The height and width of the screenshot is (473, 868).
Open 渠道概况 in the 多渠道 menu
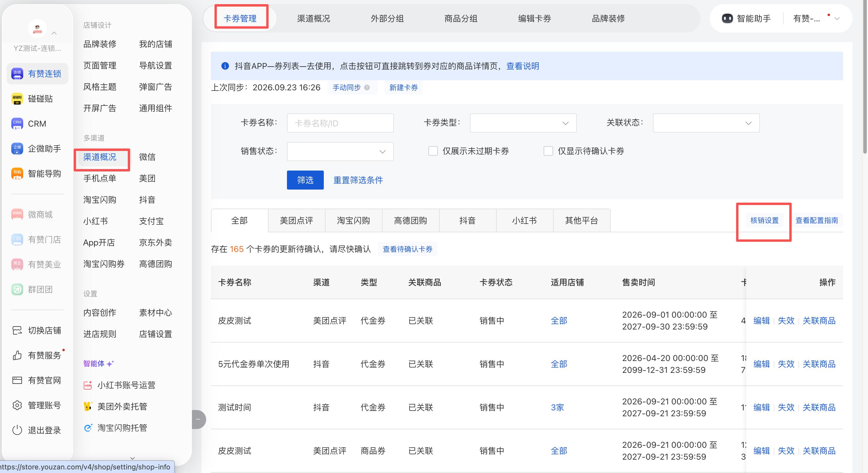tap(100, 157)
